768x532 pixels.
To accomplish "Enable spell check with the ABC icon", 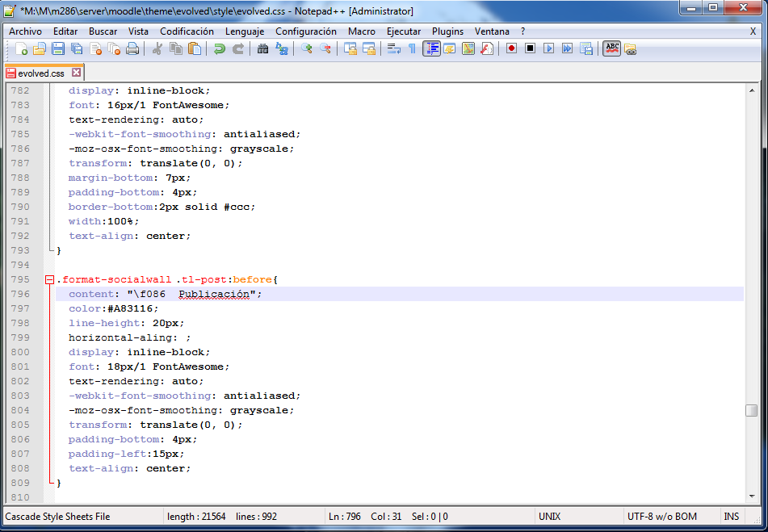I will pyautogui.click(x=612, y=48).
